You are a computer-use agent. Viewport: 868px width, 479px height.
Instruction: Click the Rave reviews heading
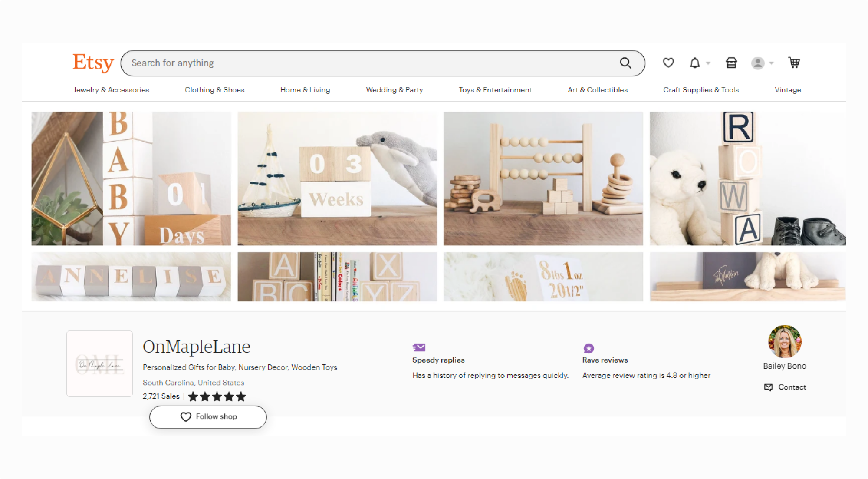pyautogui.click(x=605, y=360)
